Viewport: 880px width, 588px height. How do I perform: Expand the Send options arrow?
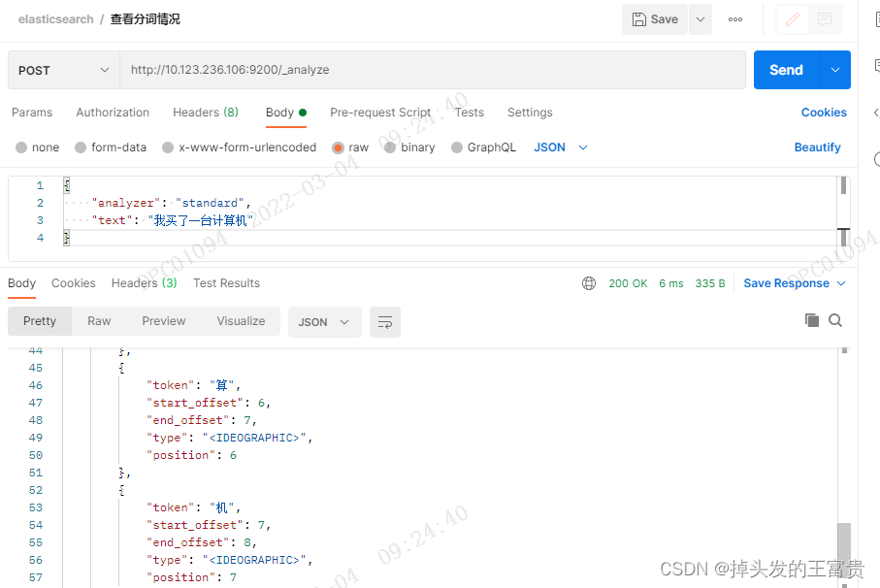pyautogui.click(x=835, y=70)
